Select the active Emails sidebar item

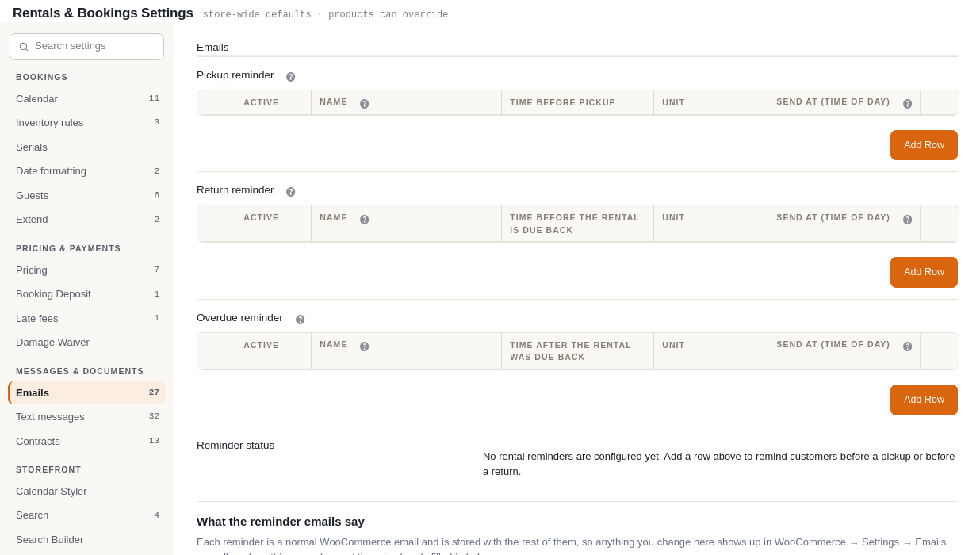(x=87, y=393)
